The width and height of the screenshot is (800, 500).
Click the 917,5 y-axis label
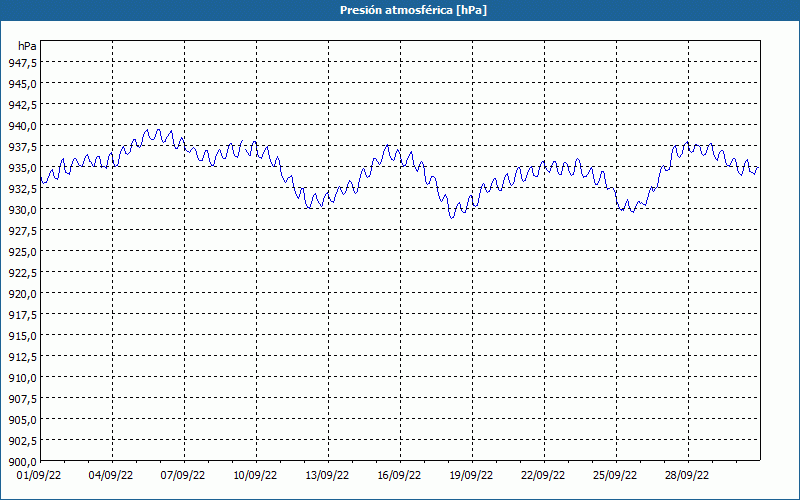[22, 315]
